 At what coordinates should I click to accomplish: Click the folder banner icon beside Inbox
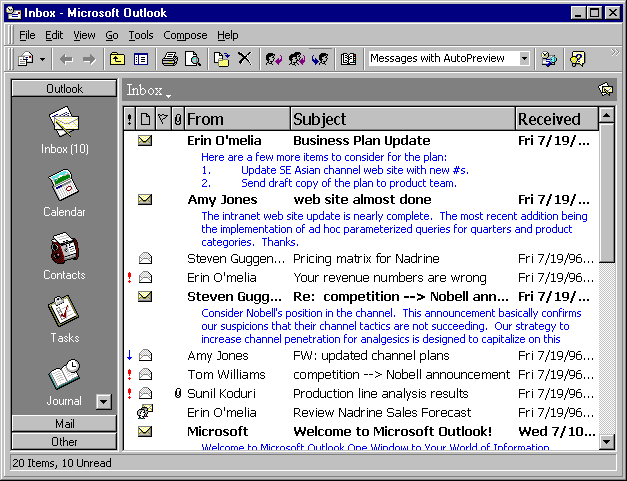pyautogui.click(x=605, y=89)
